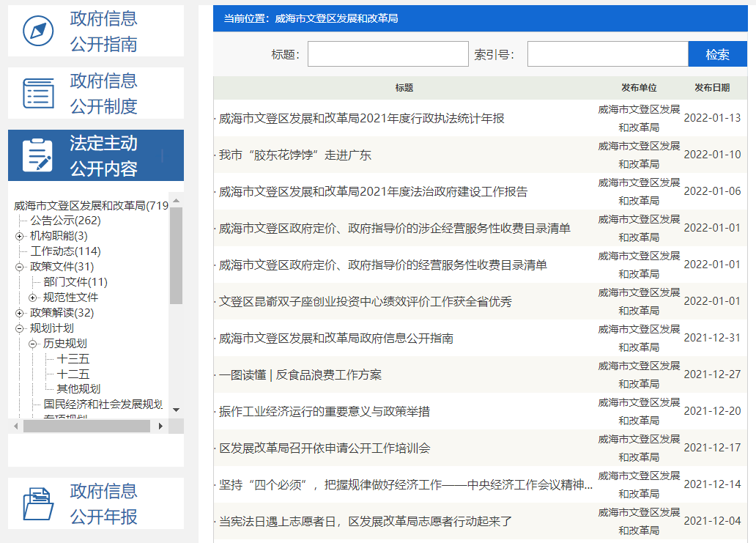756x543 pixels.
Task: Open the 一图读懂 反食品浪费工作方案 link
Action: [300, 375]
